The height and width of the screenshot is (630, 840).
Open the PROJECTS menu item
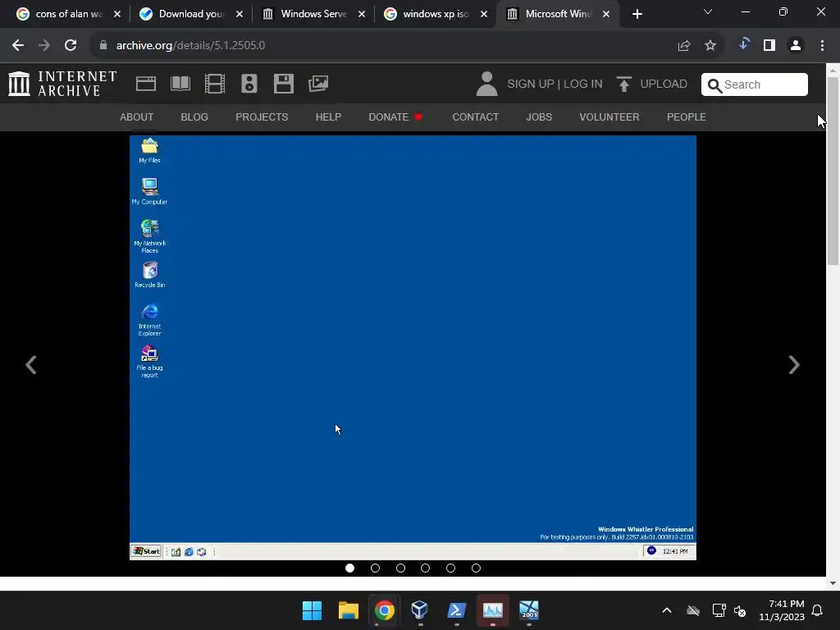coord(262,116)
